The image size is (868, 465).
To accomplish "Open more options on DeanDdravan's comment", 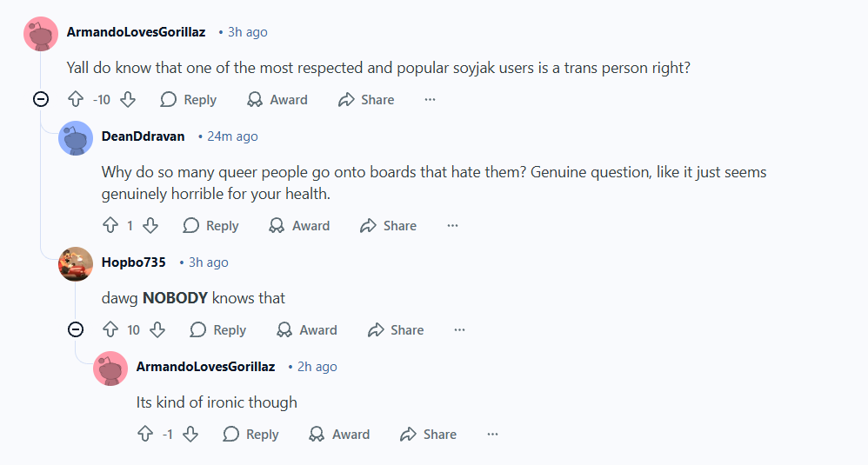I will click(452, 226).
